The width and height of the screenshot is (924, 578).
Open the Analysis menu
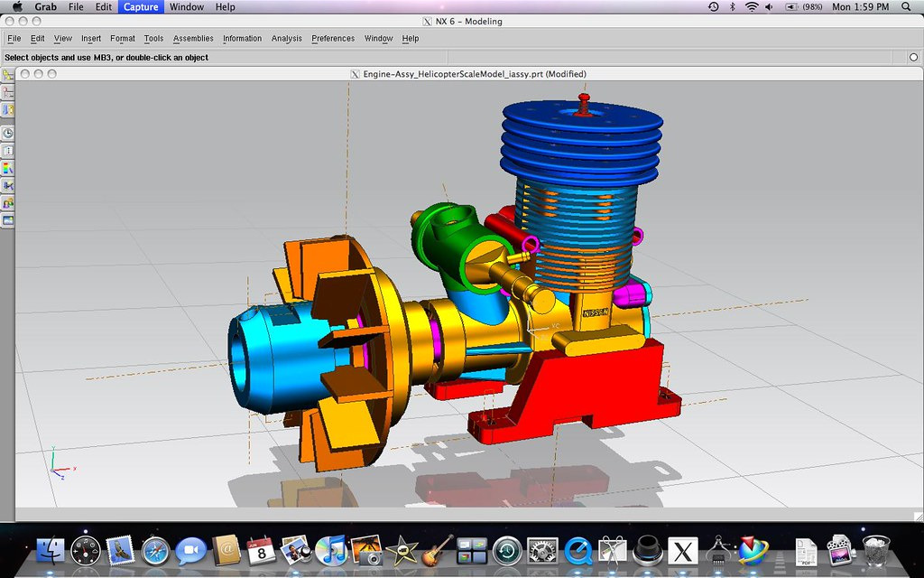coord(287,39)
